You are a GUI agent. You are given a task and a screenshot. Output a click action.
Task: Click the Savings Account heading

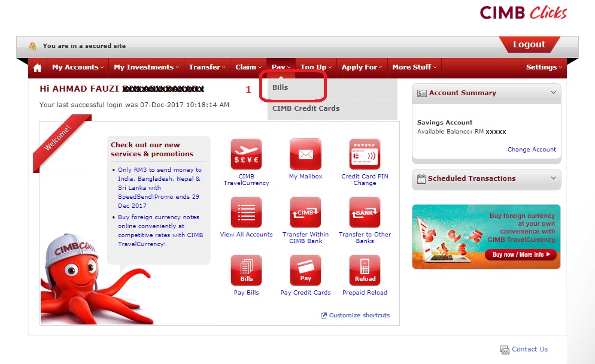(445, 123)
